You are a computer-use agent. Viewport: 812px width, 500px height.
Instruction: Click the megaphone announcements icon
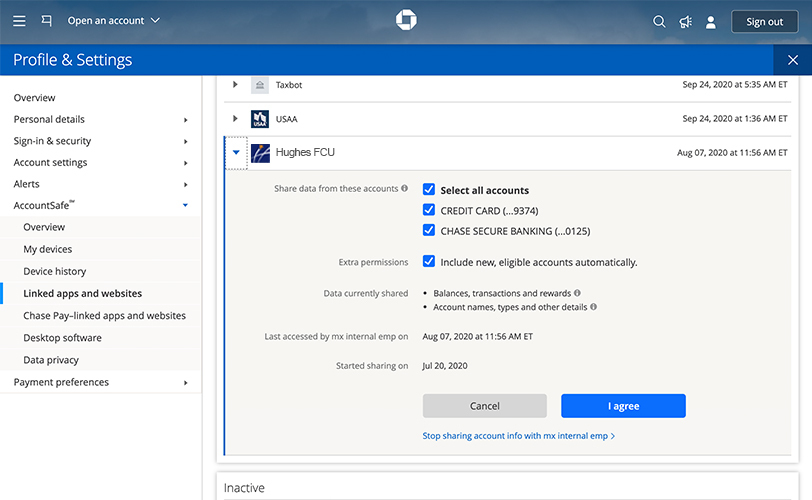[686, 22]
